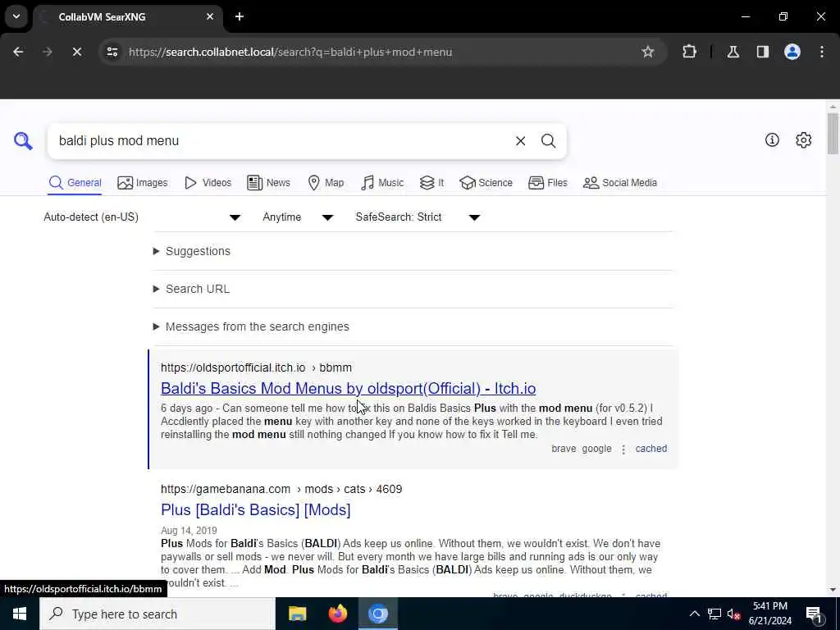
Task: Close the CollabVM SearXNG tab
Action: click(x=210, y=16)
